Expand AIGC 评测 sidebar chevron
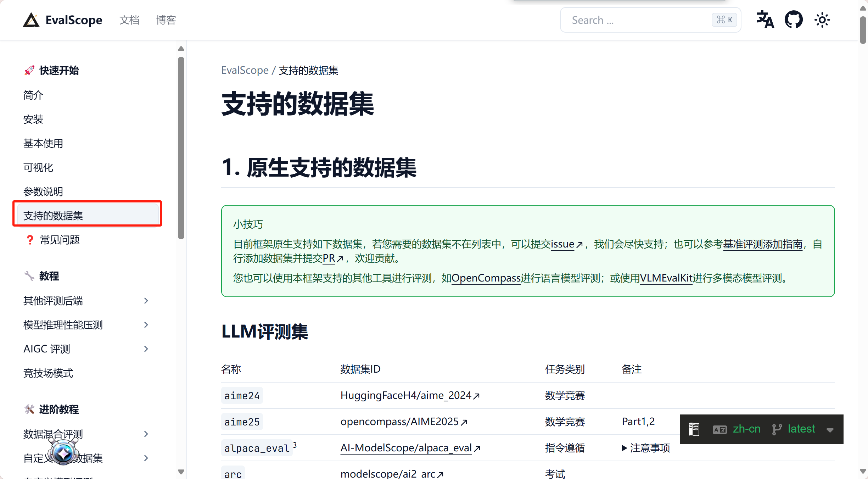868x479 pixels. [146, 349]
